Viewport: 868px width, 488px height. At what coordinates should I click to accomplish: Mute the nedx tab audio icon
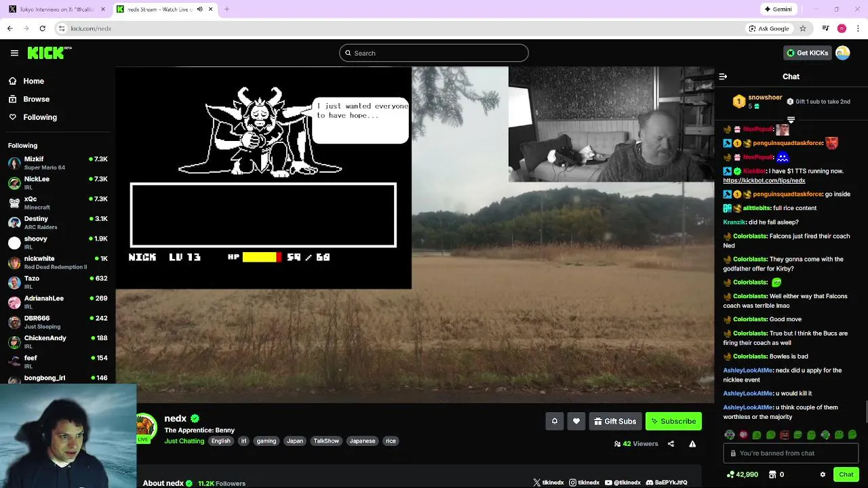pyautogui.click(x=199, y=9)
